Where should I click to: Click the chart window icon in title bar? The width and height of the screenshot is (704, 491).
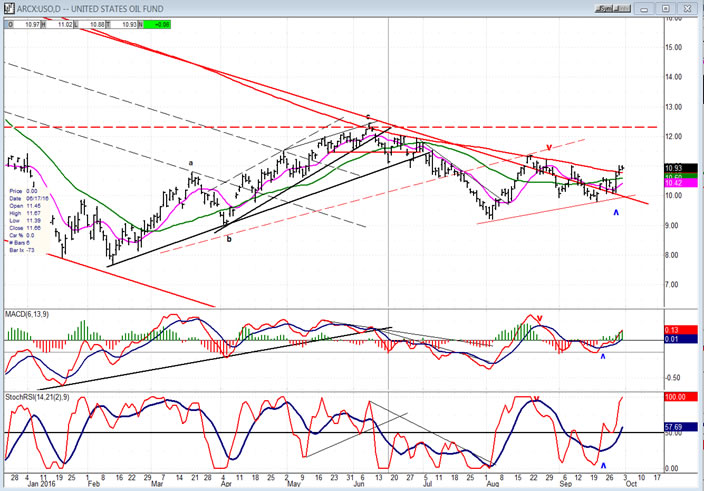coord(8,6)
